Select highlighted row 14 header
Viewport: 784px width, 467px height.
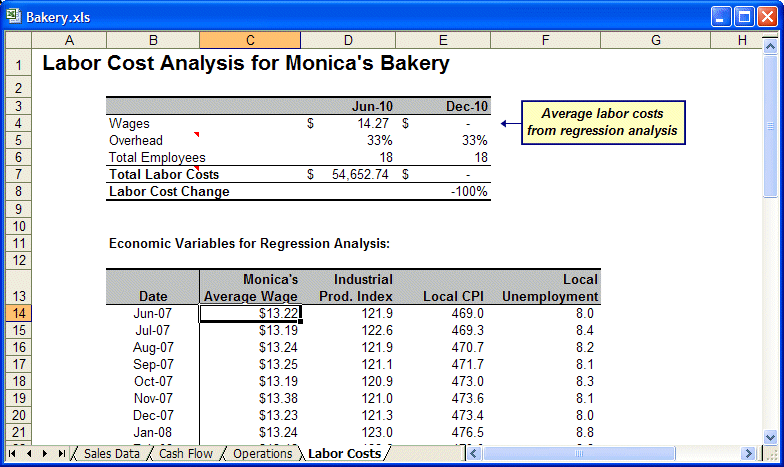(x=18, y=313)
